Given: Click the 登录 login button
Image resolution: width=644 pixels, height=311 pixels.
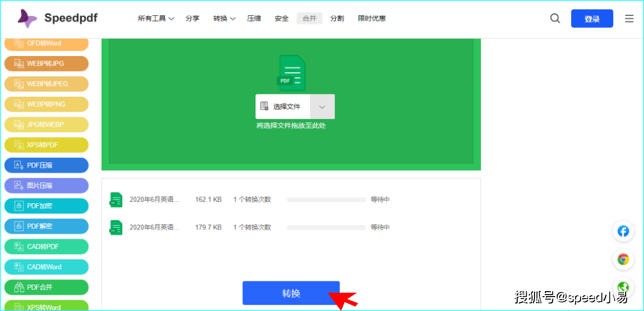Looking at the screenshot, I should [592, 18].
